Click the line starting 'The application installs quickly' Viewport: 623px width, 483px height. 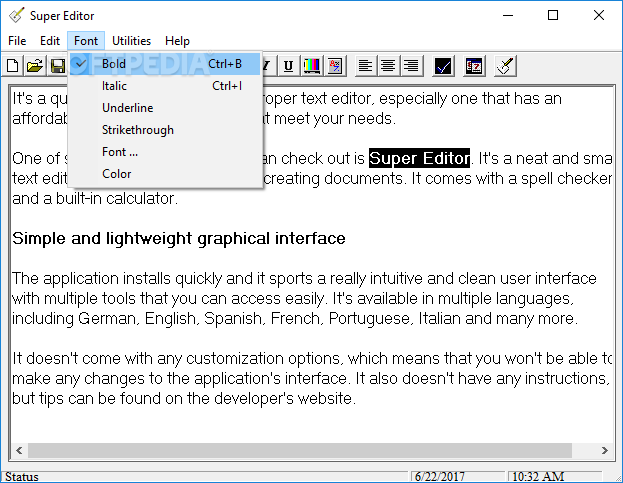[304, 279]
